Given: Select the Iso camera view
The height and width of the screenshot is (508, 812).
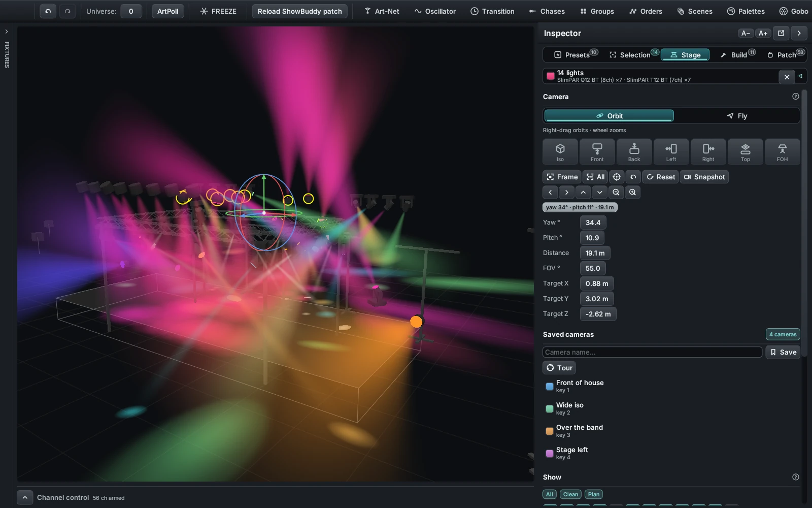Looking at the screenshot, I should click(560, 152).
